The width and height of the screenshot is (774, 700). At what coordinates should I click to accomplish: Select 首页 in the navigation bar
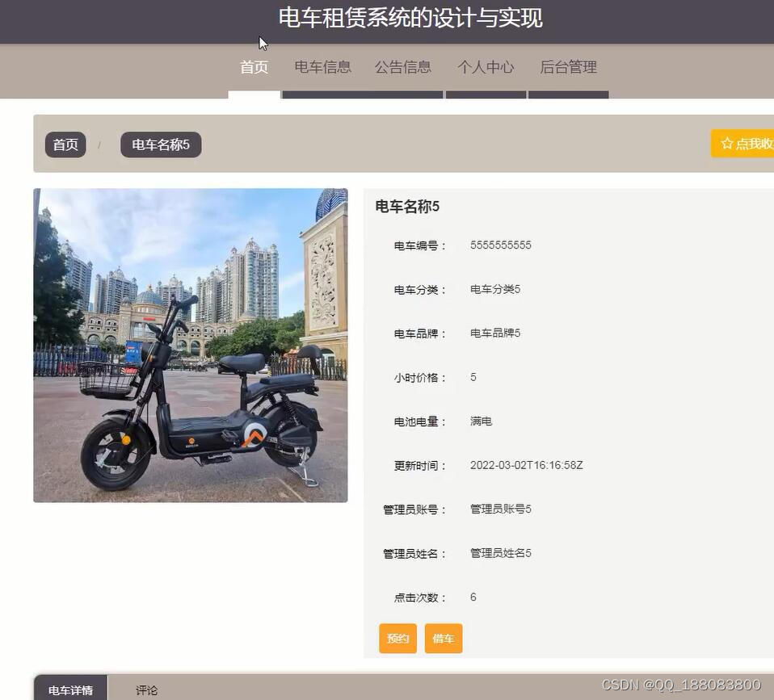point(254,67)
